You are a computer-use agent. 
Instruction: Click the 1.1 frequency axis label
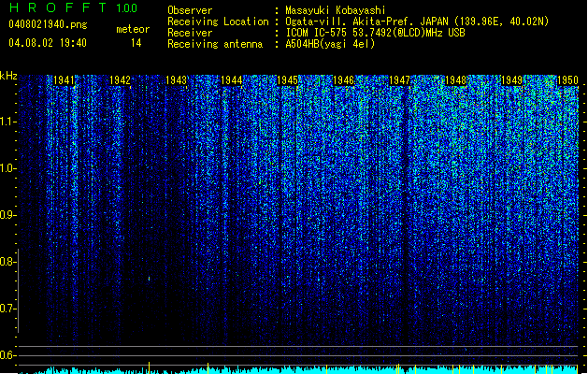tap(7, 122)
